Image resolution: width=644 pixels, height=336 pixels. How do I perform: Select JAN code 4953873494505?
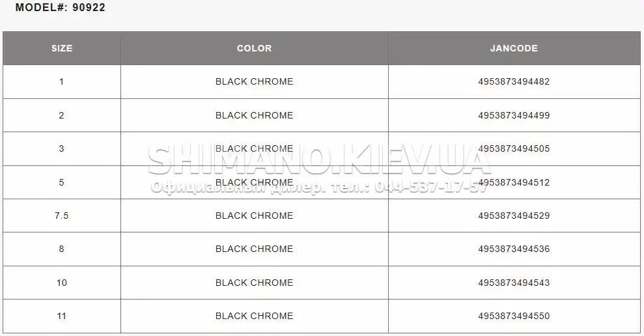(x=514, y=148)
